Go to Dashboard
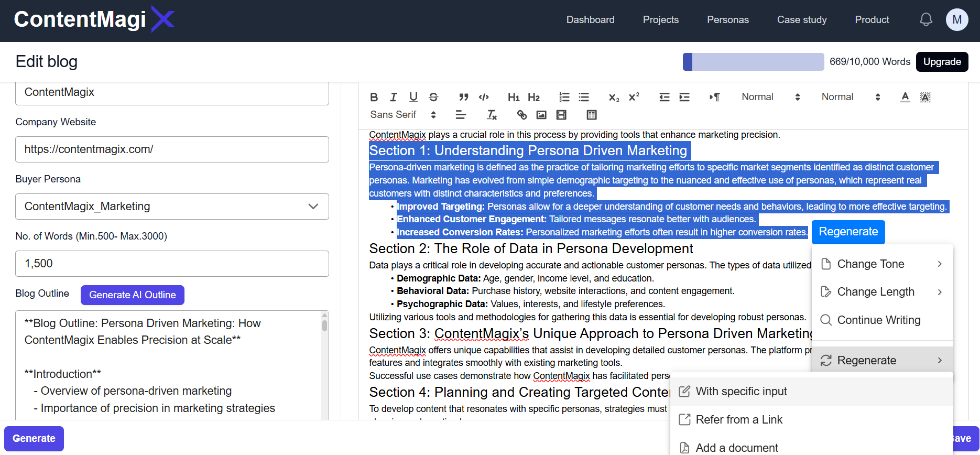980x455 pixels. [x=590, y=20]
